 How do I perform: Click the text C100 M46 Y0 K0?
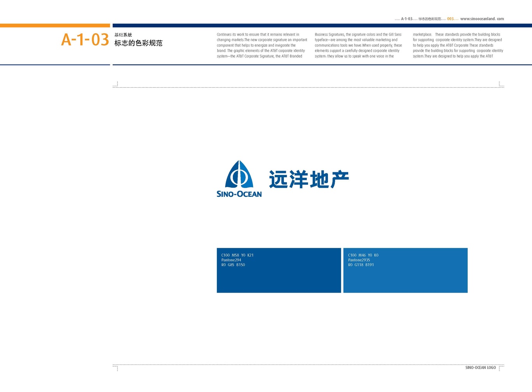(363, 255)
